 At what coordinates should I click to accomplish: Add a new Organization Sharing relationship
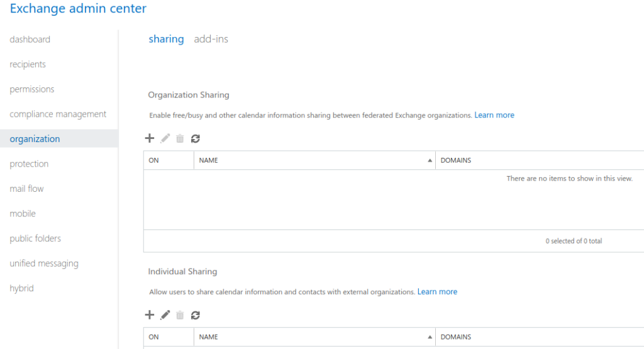click(x=150, y=138)
